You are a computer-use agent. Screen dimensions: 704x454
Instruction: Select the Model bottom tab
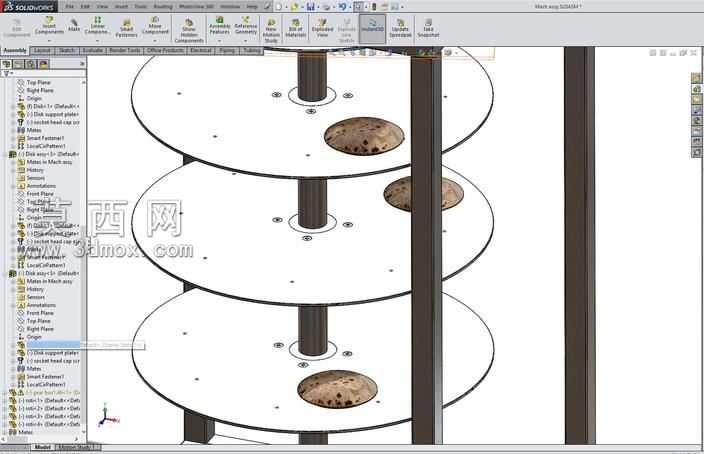[43, 447]
